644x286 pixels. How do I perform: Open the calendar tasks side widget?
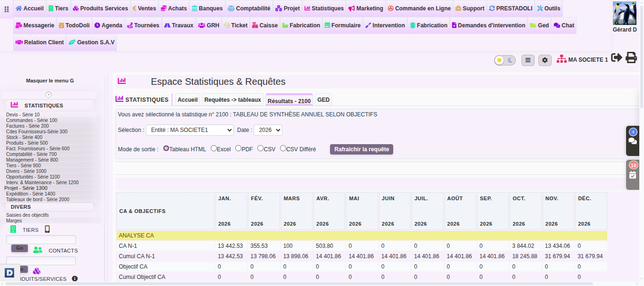pos(633,175)
